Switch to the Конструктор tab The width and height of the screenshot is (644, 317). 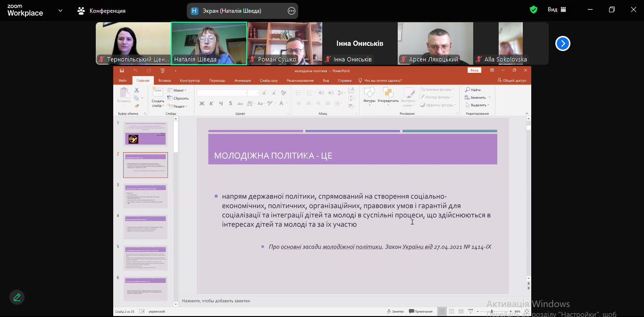pos(190,81)
